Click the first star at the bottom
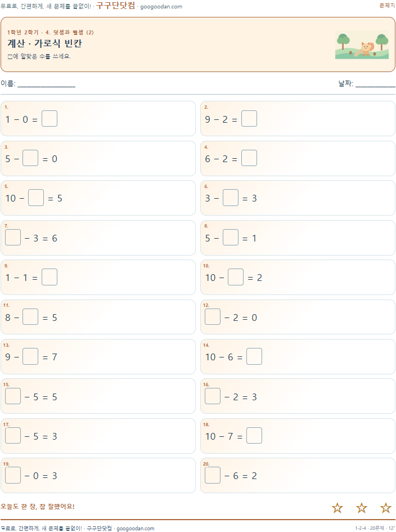Screen dimensions: 396x532 tap(337, 508)
